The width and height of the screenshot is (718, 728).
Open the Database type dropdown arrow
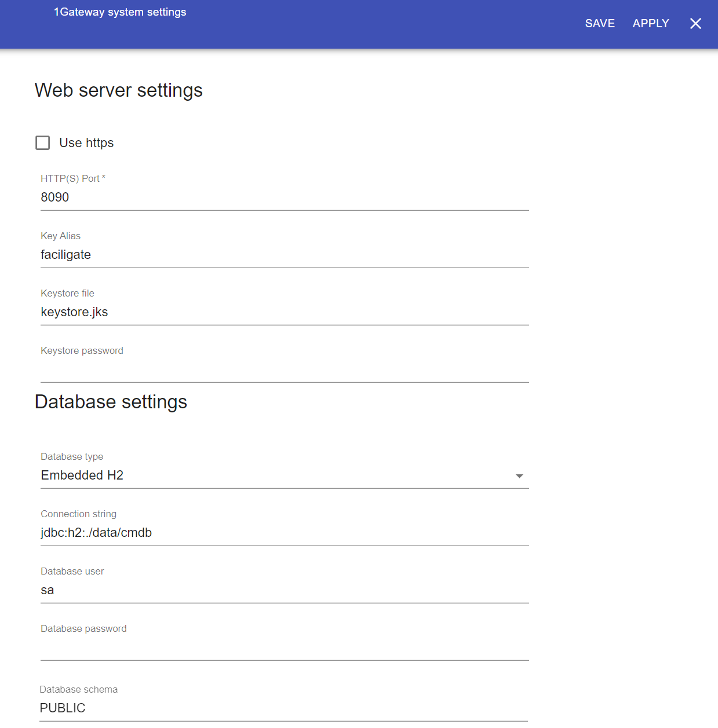pos(519,476)
